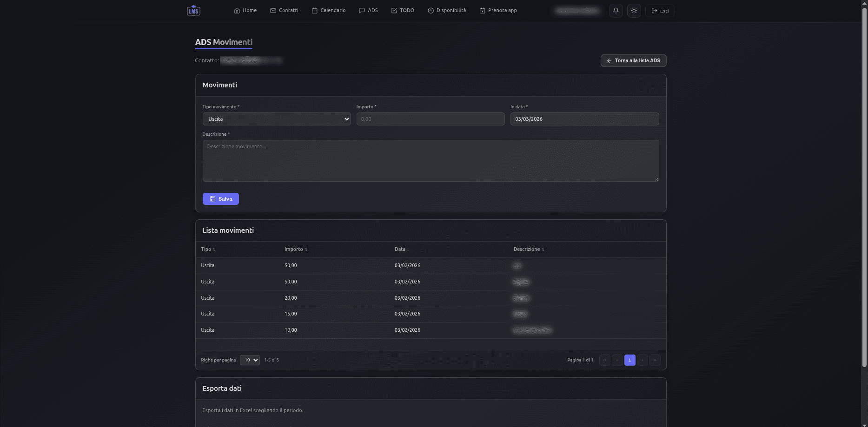Click the LMS logo icon
Image resolution: width=868 pixels, height=427 pixels.
(x=193, y=11)
